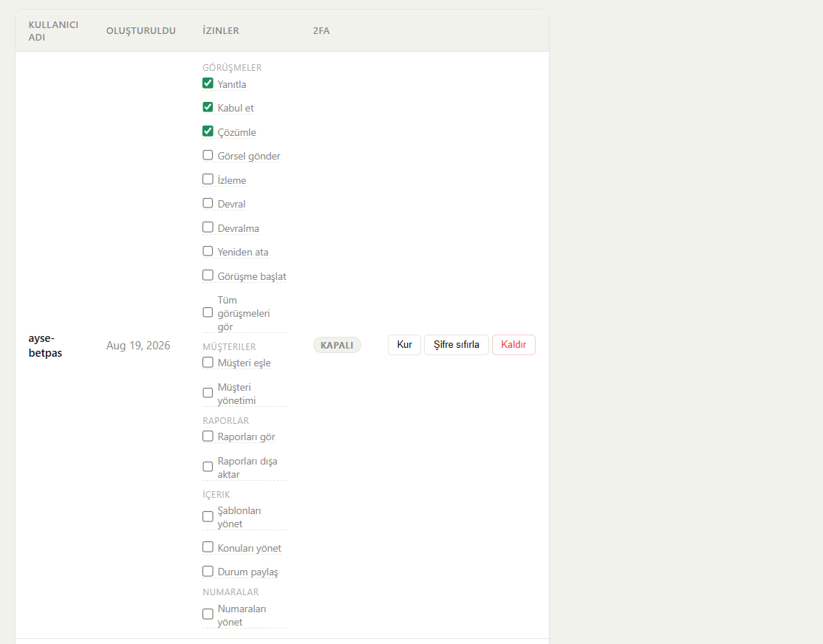
Task: Turn on Yeniden ata permission
Action: [208, 251]
